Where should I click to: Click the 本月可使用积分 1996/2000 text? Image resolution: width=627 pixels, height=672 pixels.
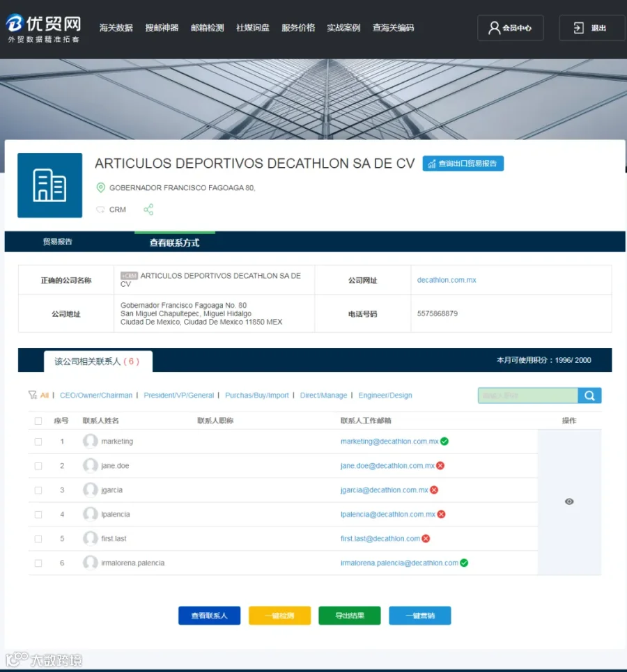(x=544, y=360)
